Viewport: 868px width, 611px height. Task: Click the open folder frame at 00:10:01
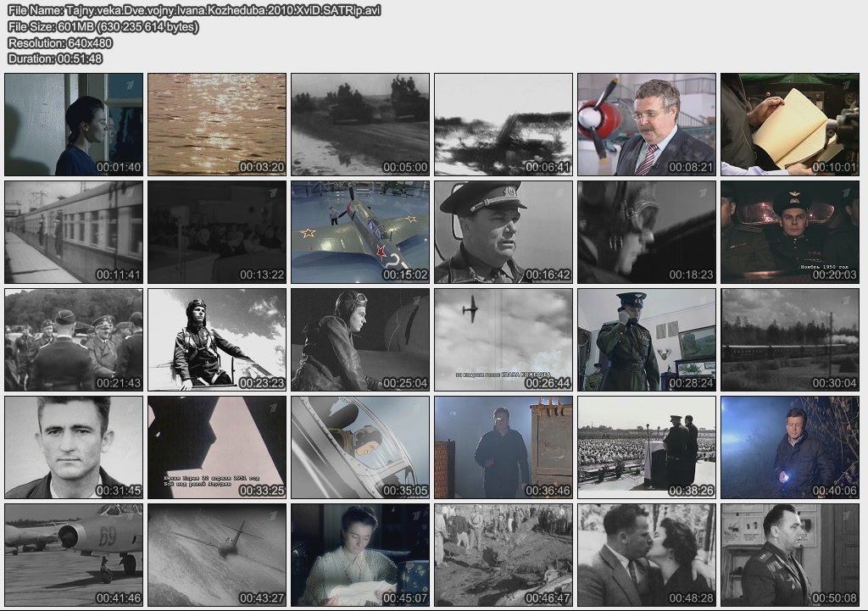coord(790,125)
